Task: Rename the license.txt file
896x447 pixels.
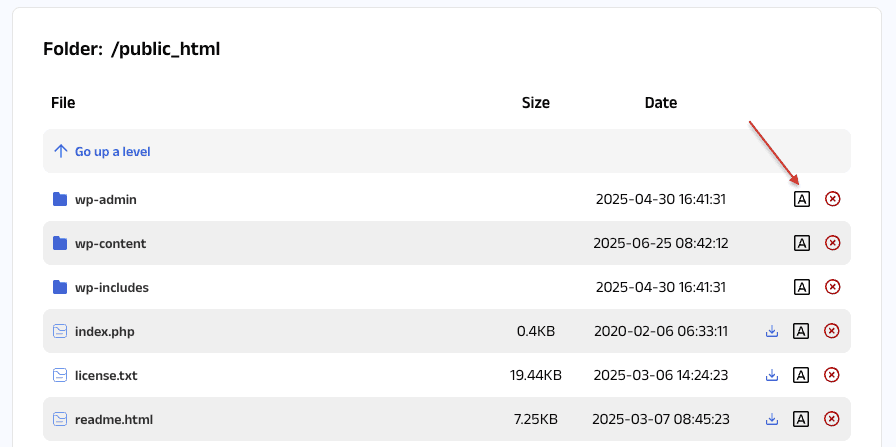Action: (x=801, y=375)
